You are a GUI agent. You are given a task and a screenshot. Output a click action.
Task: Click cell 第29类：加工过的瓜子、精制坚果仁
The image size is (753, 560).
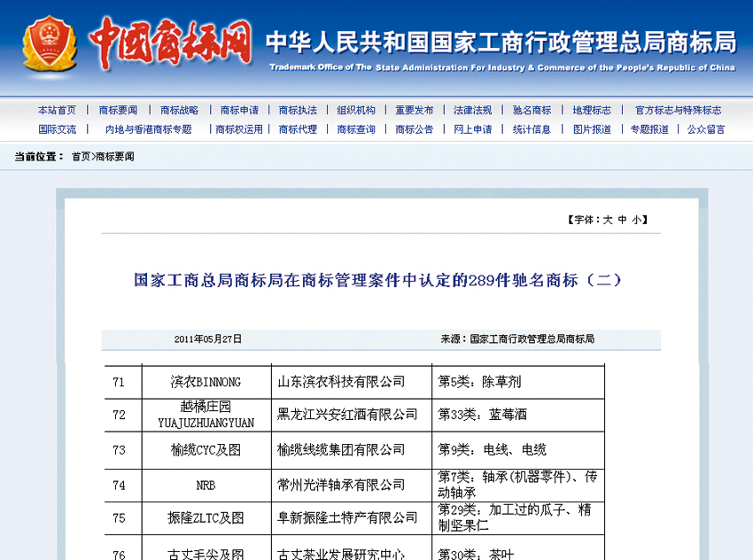point(518,518)
